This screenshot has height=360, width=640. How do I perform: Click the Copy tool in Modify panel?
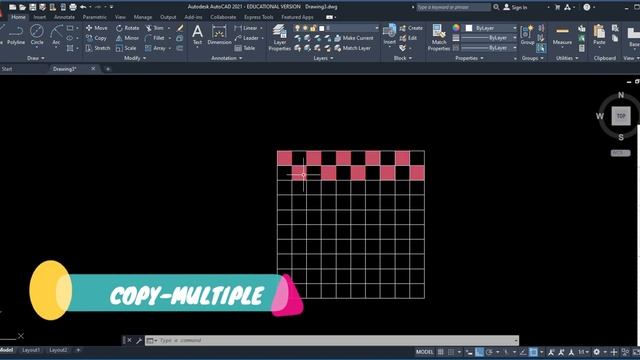pyautogui.click(x=96, y=38)
